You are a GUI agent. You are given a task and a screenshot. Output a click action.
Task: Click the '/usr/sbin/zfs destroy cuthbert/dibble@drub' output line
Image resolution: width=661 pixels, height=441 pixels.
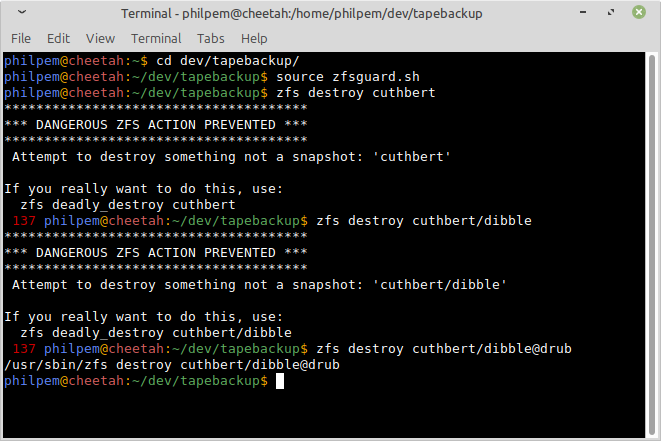(x=172, y=365)
